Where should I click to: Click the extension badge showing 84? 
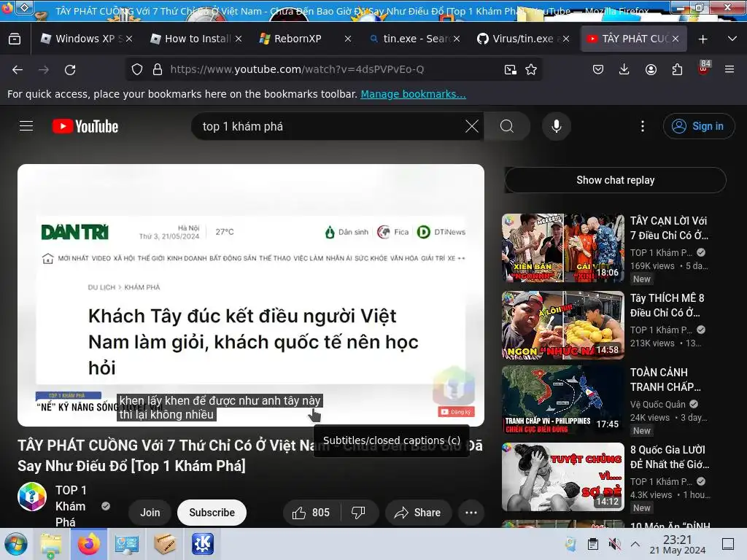[x=704, y=68]
